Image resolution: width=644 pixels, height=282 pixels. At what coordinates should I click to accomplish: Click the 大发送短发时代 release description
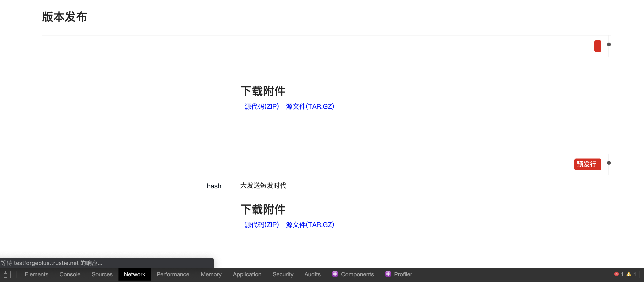pos(263,185)
